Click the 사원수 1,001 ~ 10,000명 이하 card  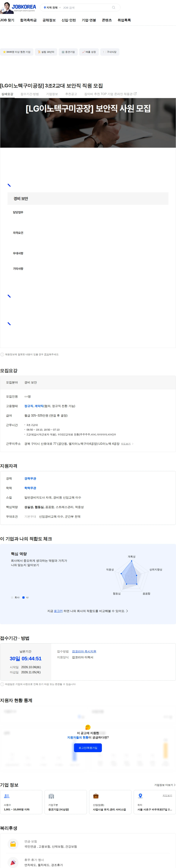click(x=21, y=802)
